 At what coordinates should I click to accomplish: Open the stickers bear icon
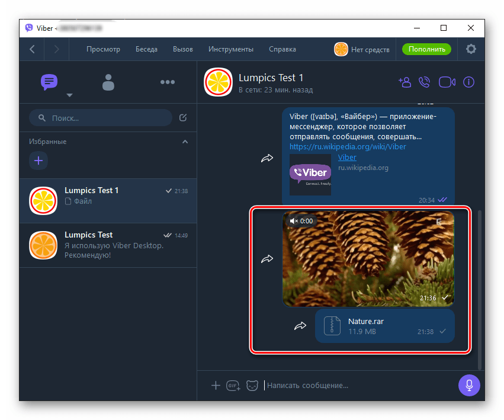click(x=252, y=385)
